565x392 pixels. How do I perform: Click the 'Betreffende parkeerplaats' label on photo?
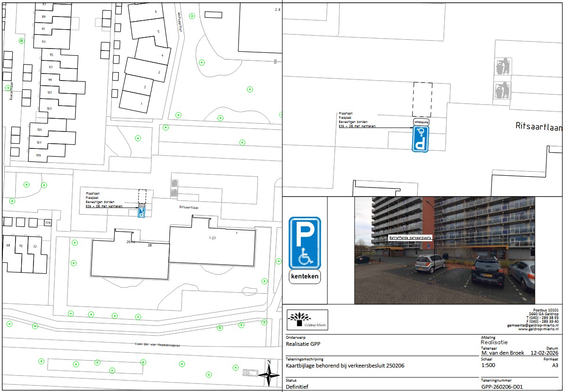coord(410,238)
